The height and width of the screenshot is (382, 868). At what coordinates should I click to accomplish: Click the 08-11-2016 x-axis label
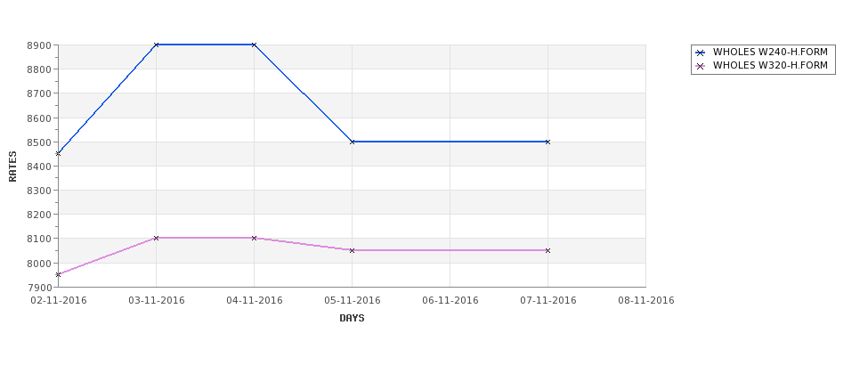pos(646,301)
